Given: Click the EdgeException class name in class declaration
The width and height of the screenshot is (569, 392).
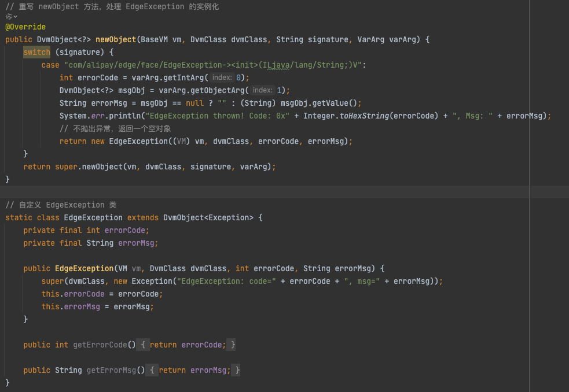Looking at the screenshot, I should point(93,217).
